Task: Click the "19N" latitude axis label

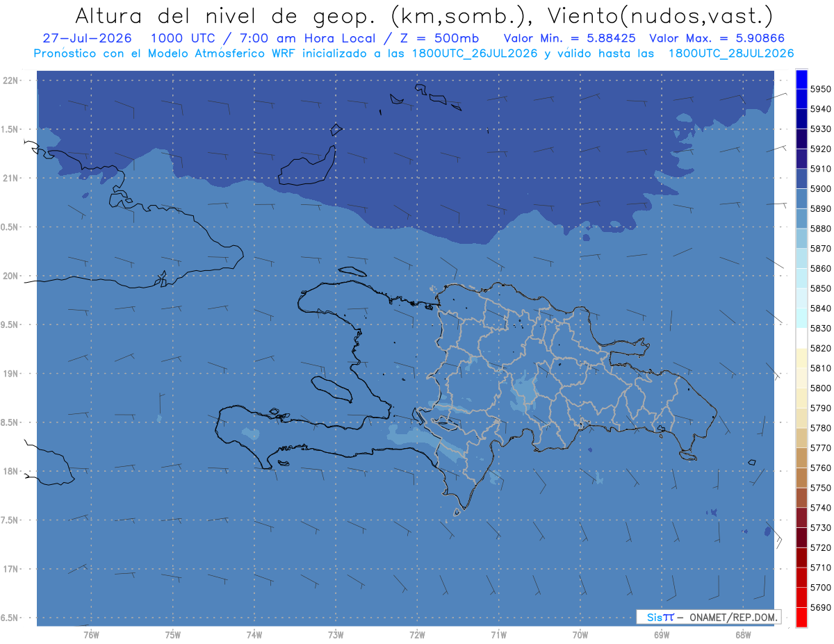Action: pyautogui.click(x=10, y=374)
